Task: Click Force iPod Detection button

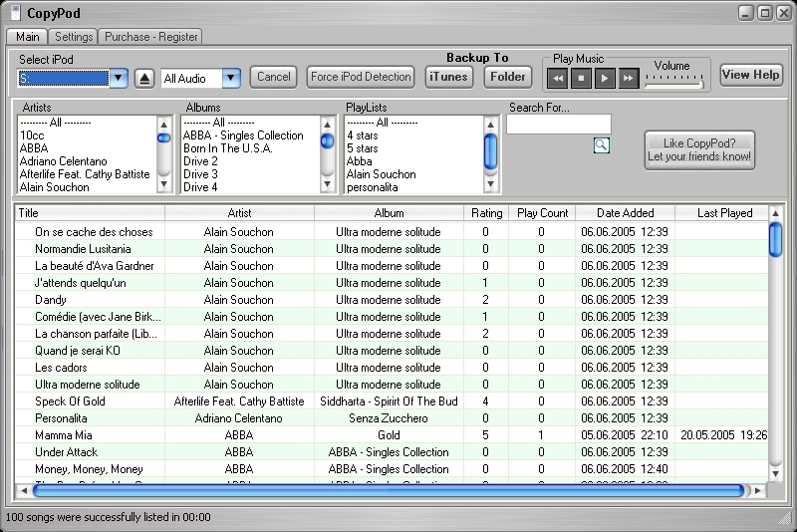Action: [x=361, y=77]
